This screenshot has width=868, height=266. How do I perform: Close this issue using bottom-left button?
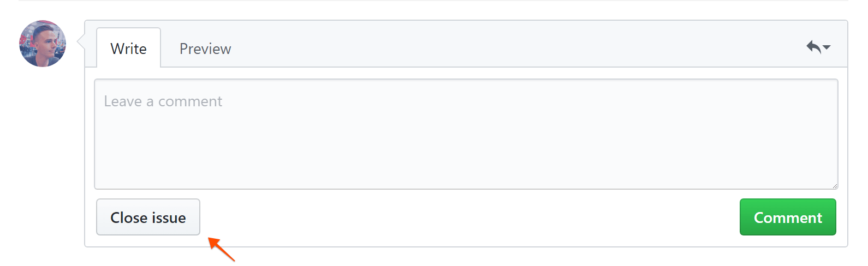(x=148, y=217)
